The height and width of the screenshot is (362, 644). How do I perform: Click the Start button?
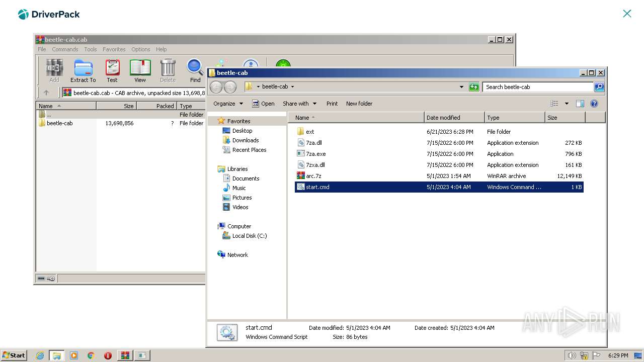(14, 355)
